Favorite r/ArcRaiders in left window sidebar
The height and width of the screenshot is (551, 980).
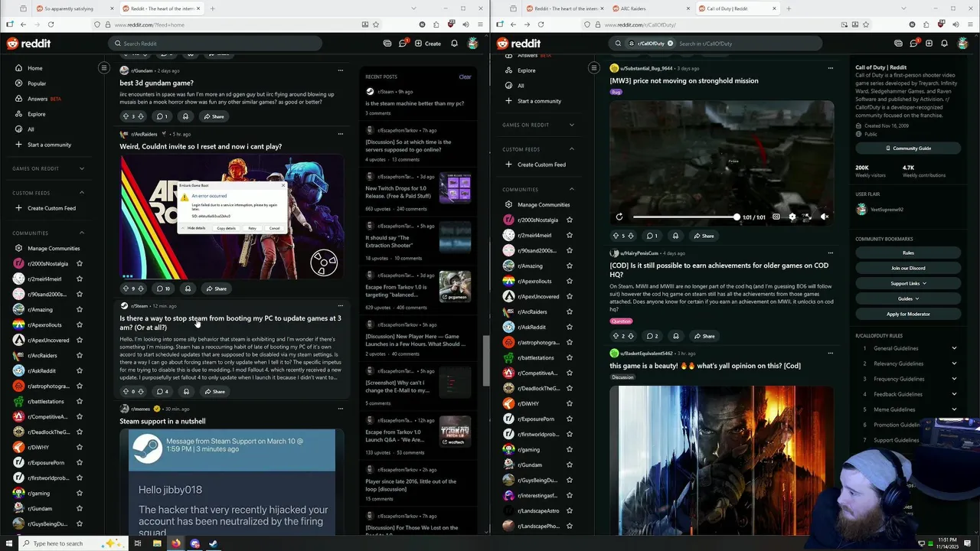(x=80, y=355)
